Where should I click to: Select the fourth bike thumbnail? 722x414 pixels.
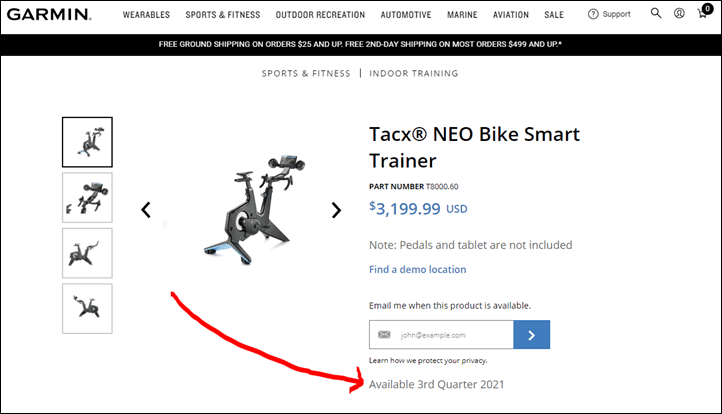coord(87,308)
